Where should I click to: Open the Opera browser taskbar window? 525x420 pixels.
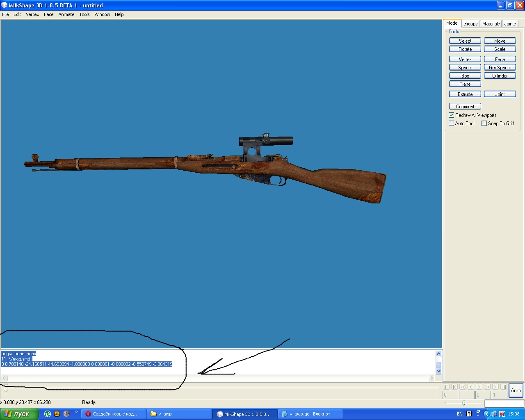pyautogui.click(x=113, y=414)
